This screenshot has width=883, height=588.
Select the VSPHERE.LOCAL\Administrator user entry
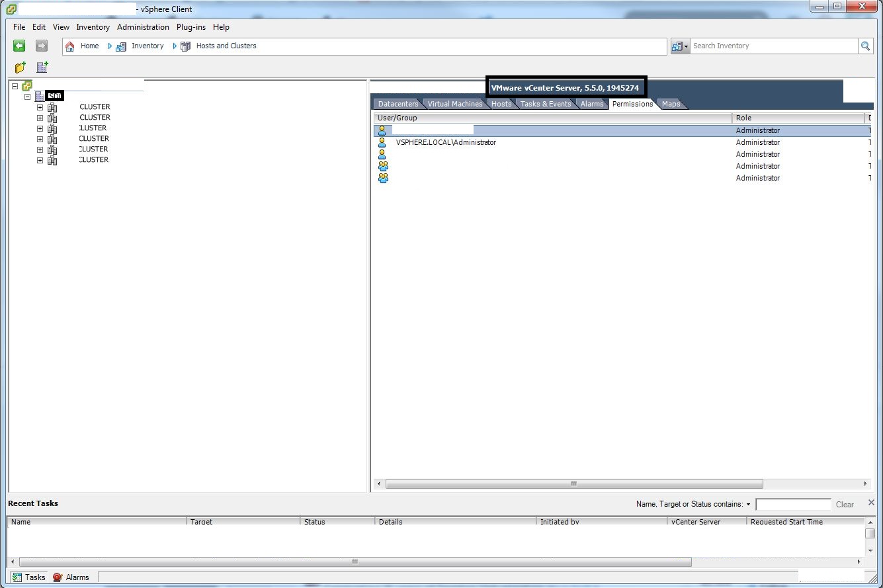tap(446, 142)
